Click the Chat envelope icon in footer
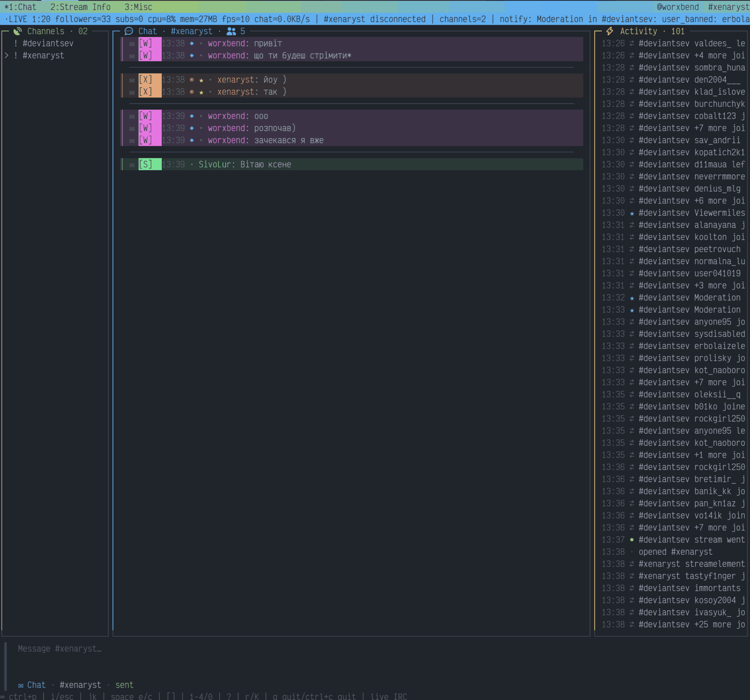The image size is (750, 700). tap(21, 685)
